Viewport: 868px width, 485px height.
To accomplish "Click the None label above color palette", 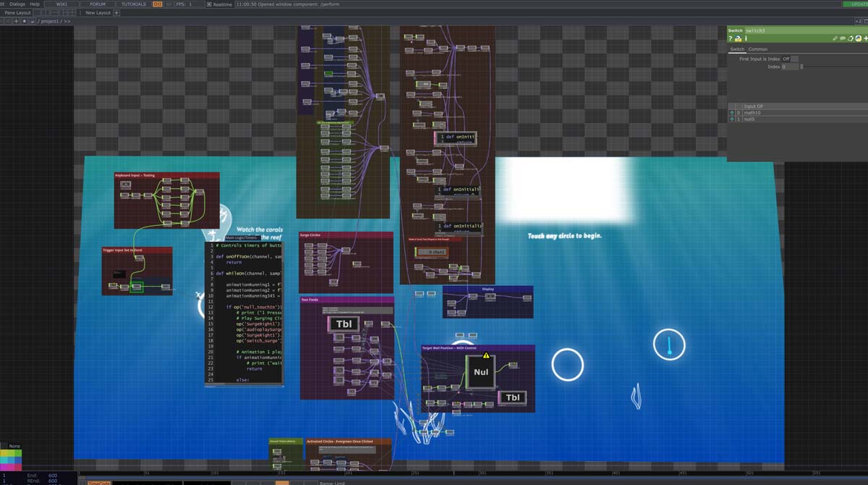I will [x=14, y=446].
